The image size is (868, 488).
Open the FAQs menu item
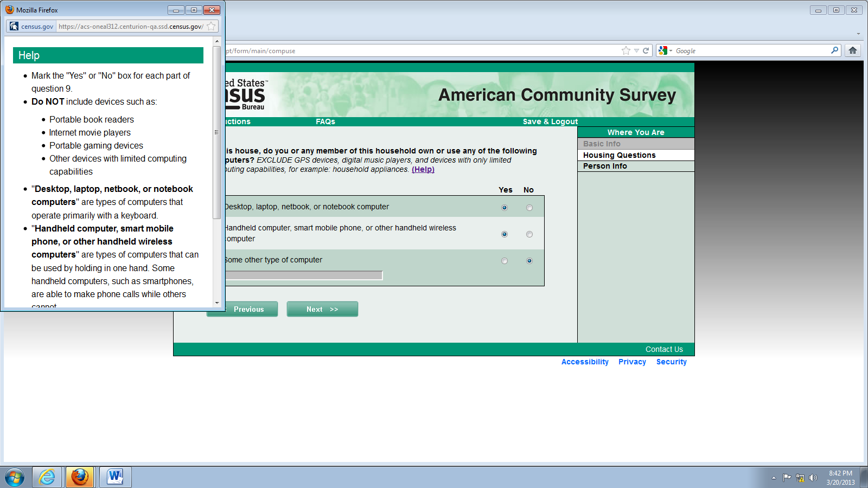point(325,121)
